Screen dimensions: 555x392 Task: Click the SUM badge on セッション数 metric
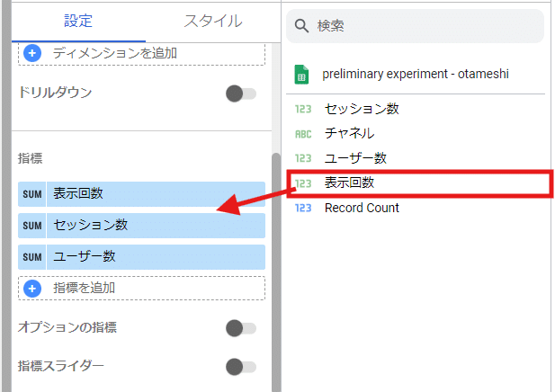click(x=32, y=226)
